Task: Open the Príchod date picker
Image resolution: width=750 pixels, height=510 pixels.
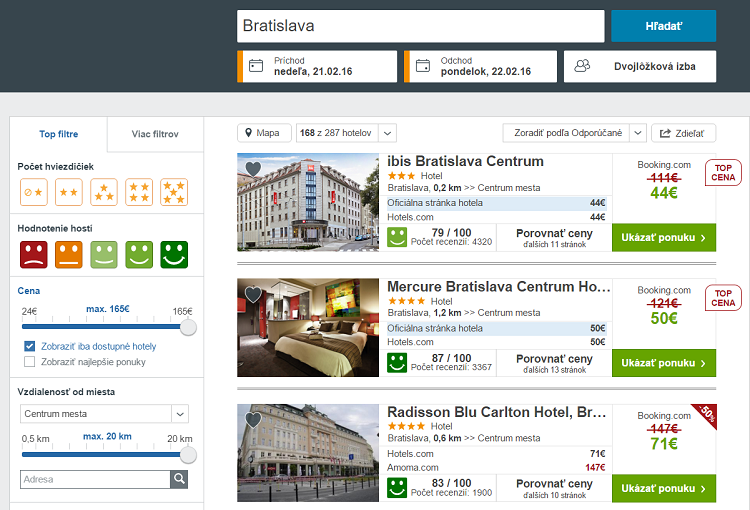Action: (x=317, y=67)
